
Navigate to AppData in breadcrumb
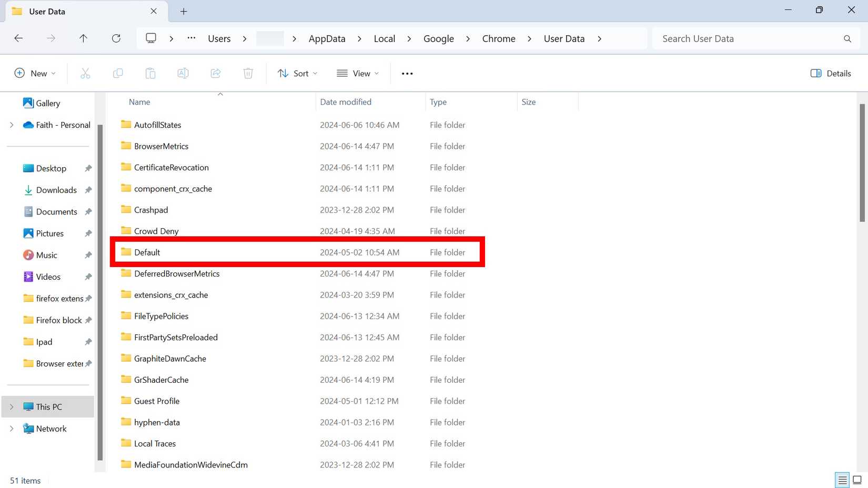coord(327,39)
